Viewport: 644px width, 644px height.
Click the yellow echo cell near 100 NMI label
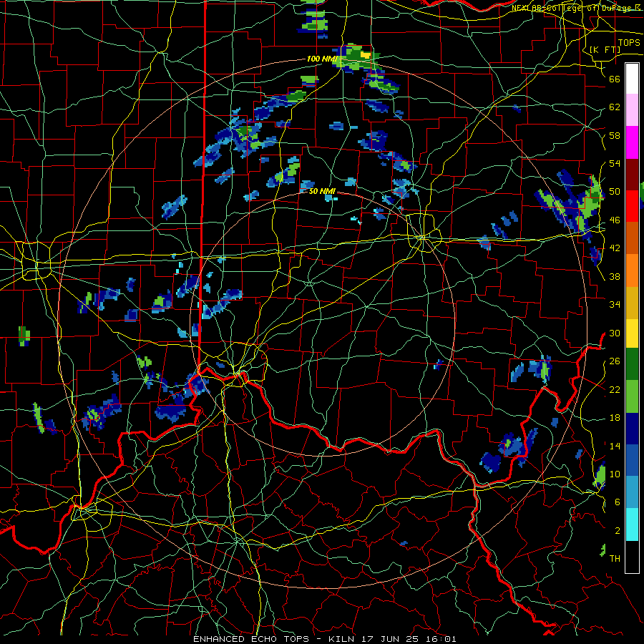[365, 54]
